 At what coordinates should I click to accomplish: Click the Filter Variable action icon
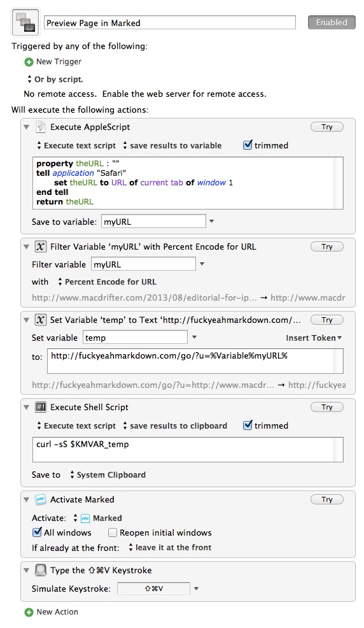[40, 246]
